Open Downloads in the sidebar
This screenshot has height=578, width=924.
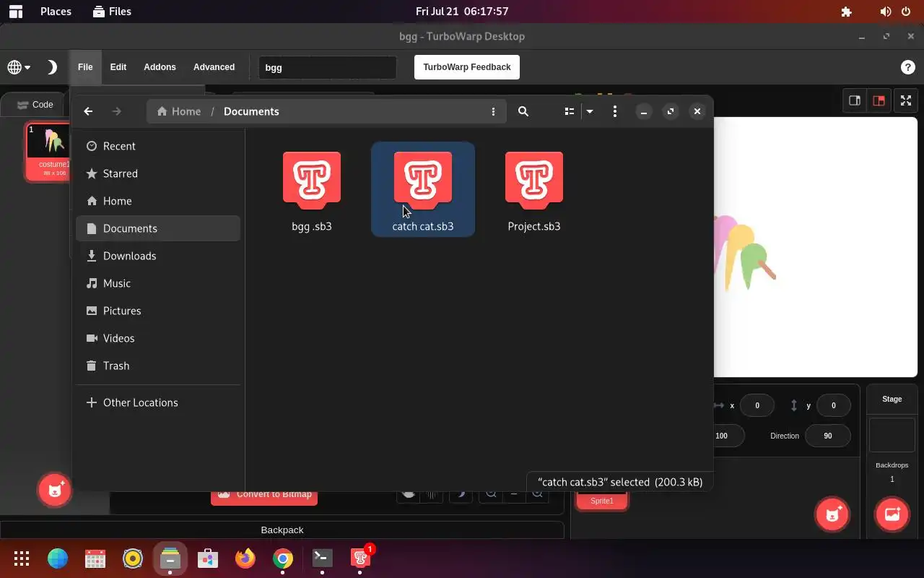click(x=158, y=256)
